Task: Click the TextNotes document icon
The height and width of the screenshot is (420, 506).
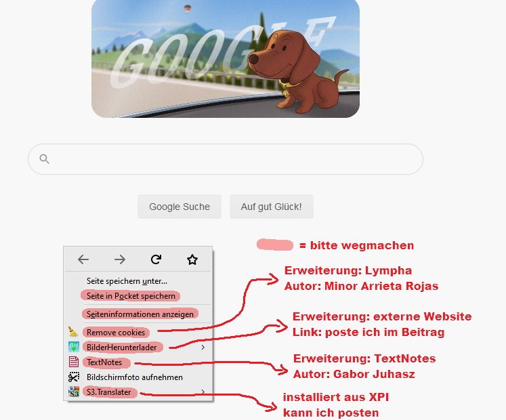Action: point(74,362)
